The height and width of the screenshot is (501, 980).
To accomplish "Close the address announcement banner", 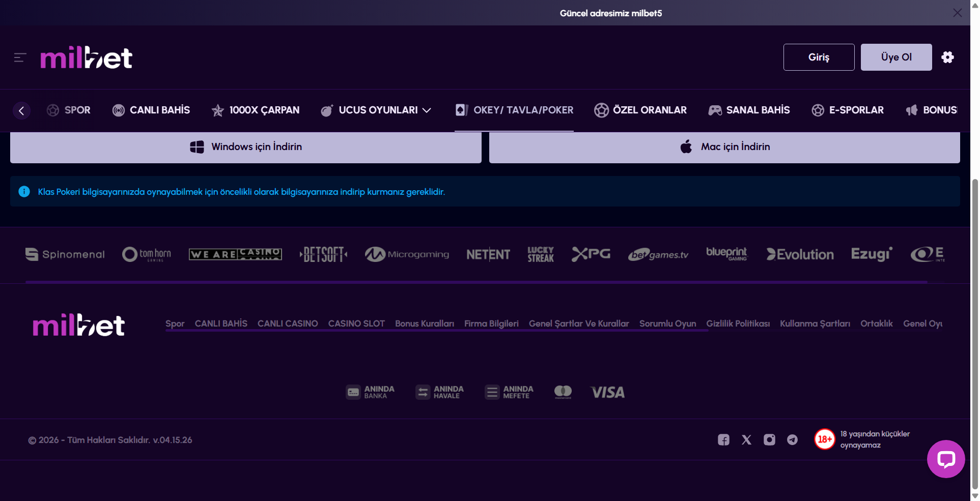I will 958,13.
